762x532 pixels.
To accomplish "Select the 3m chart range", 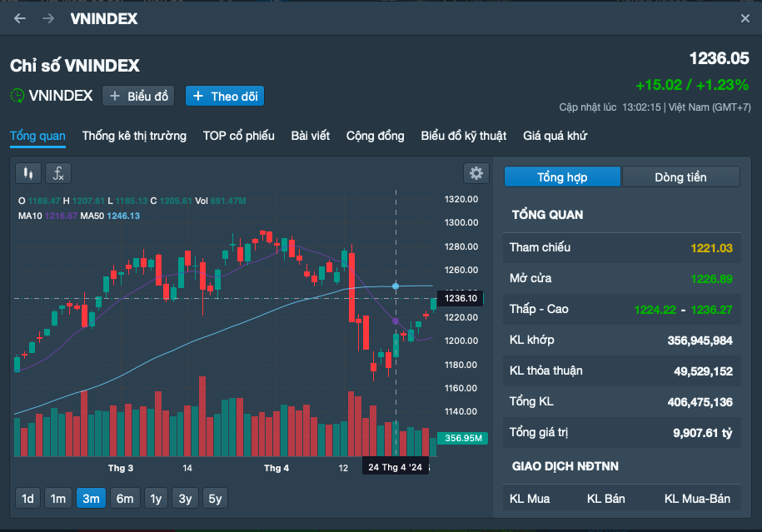I will (91, 499).
